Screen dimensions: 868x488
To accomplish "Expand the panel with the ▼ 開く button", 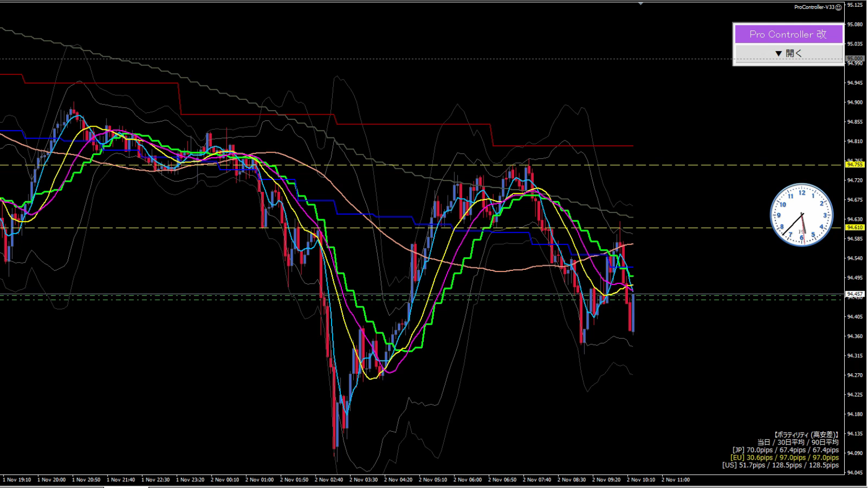I will pos(788,53).
